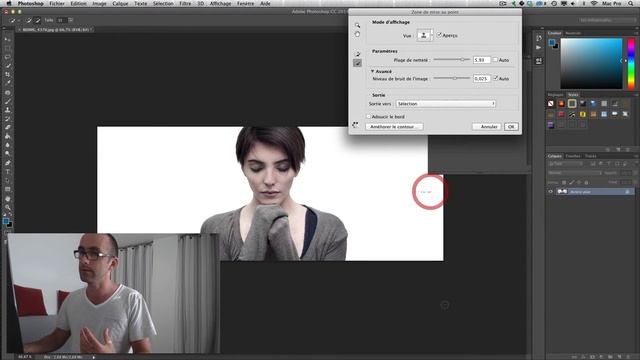Select the Paint Bucket tool
Viewport: 640px width, 360px height.
click(7, 136)
